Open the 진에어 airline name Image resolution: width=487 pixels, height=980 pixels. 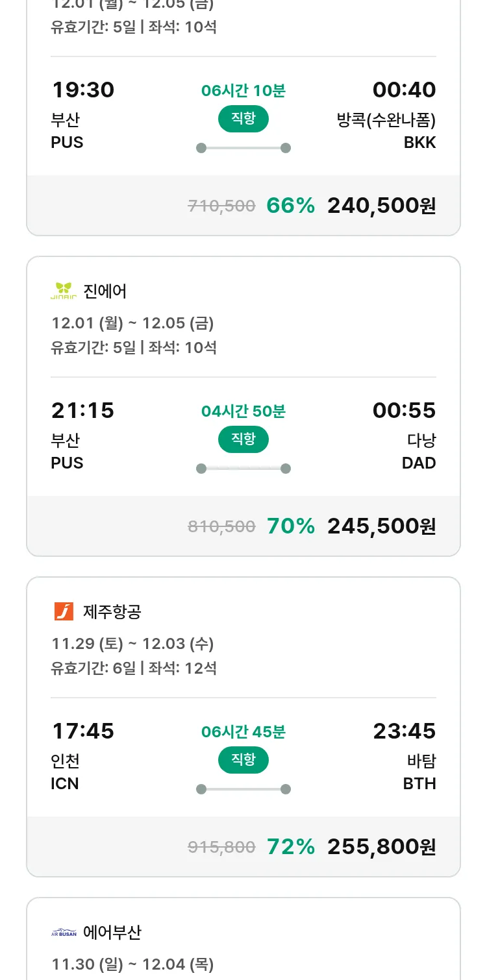105,291
